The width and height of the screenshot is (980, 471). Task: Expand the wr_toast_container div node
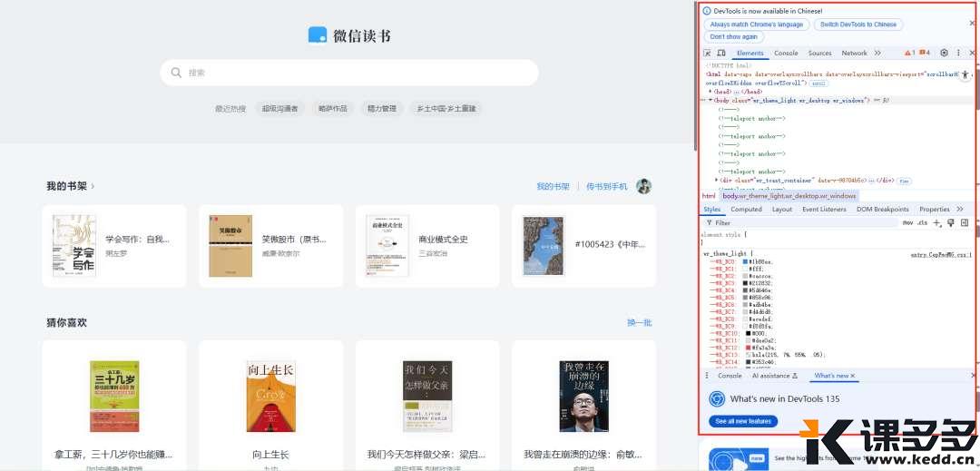coord(717,180)
